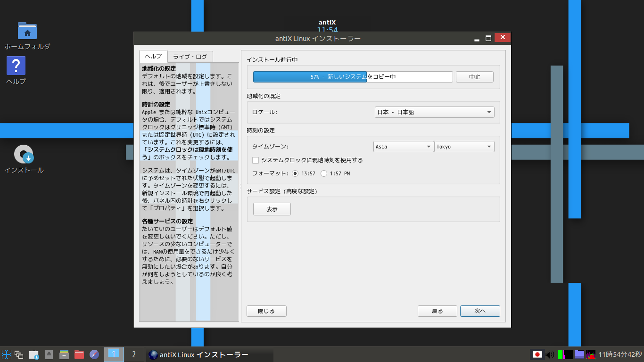
Task: Click the red graph system monitor in tray
Action: click(x=591, y=354)
